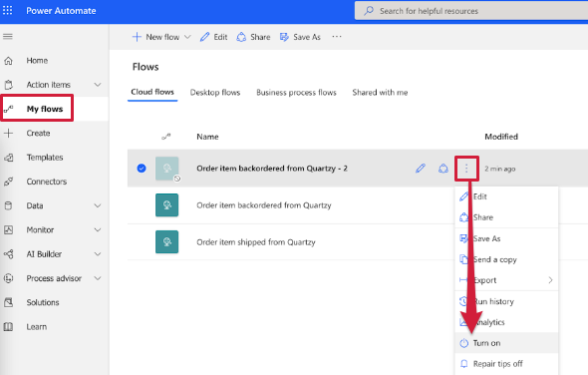This screenshot has width=588, height=375.
Task: Click the Quartzy icon of second flow row
Action: click(166, 205)
